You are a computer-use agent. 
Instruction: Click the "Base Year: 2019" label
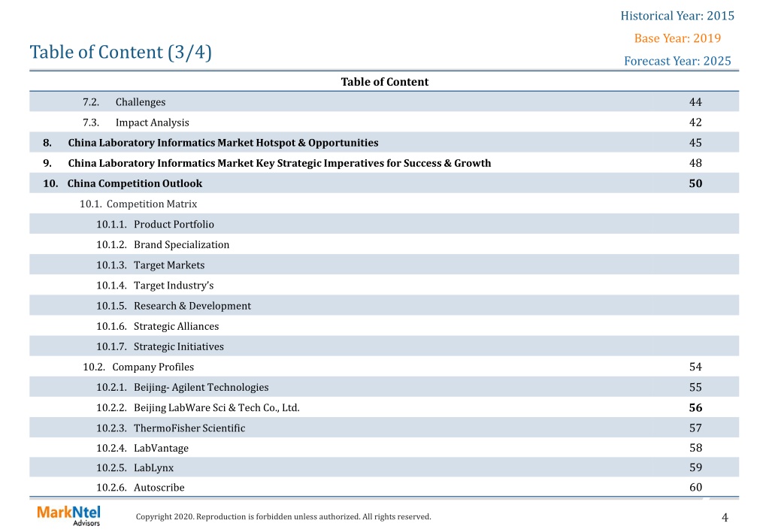(677, 38)
